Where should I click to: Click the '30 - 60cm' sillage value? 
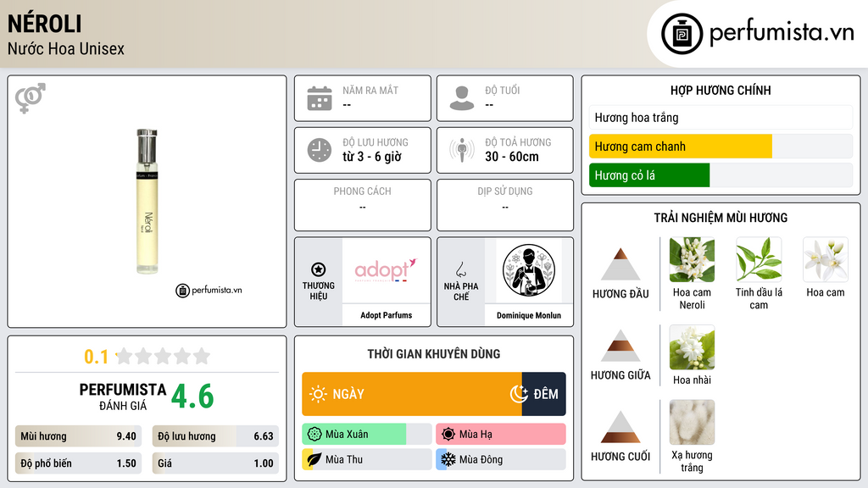[512, 157]
